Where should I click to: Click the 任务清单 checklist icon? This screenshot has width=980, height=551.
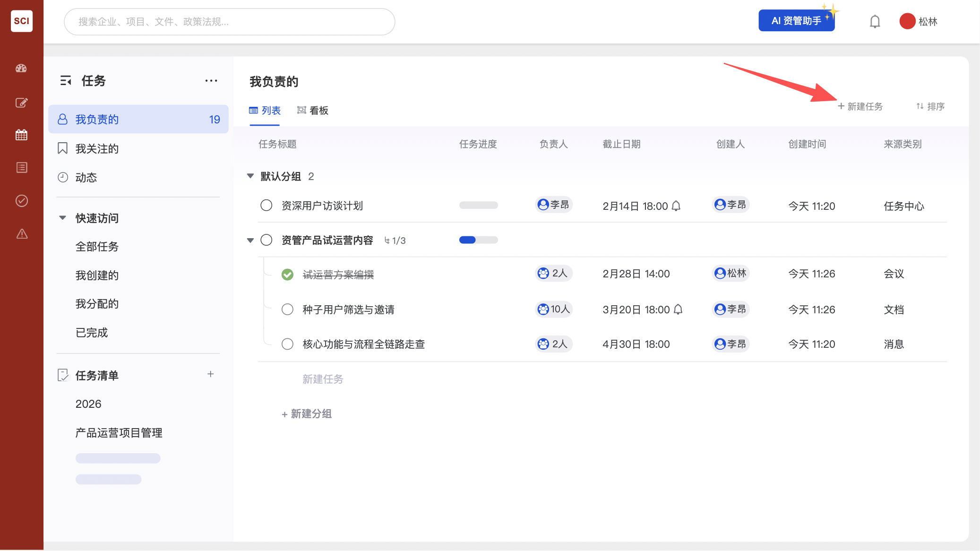pyautogui.click(x=63, y=375)
